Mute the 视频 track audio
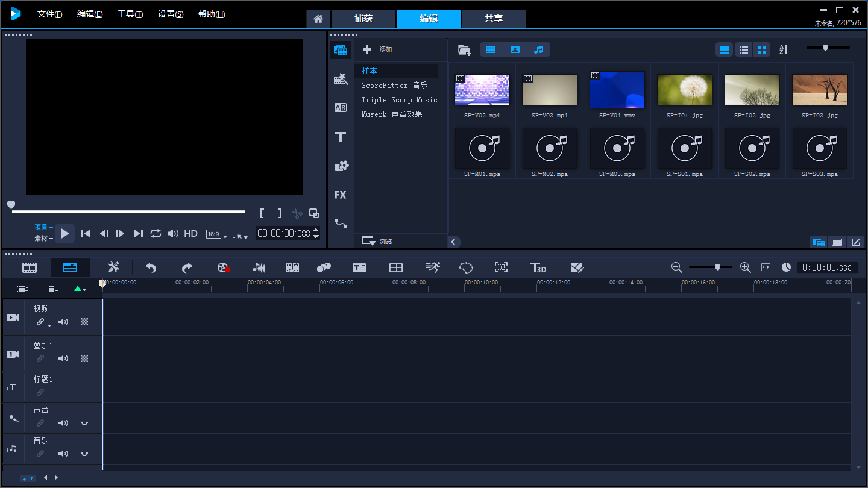 (63, 322)
